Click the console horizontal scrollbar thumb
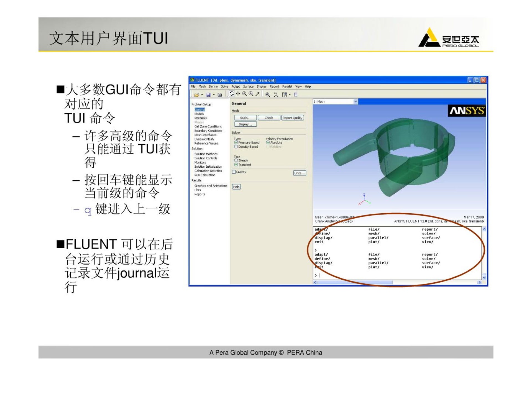 point(355,282)
